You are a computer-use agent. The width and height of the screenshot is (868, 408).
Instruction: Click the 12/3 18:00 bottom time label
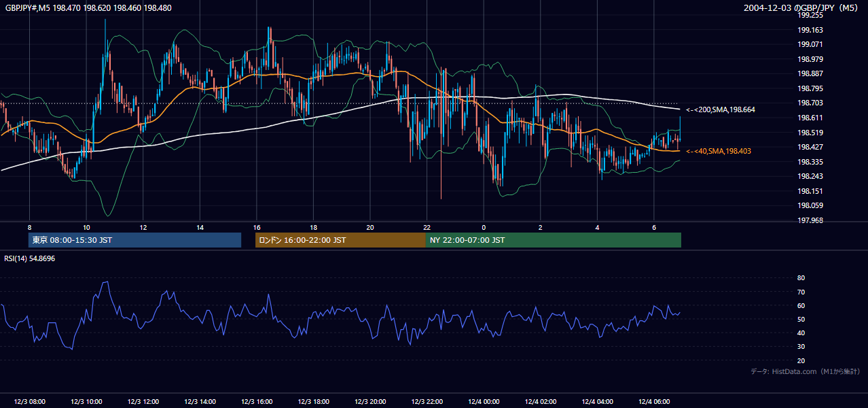click(x=313, y=402)
